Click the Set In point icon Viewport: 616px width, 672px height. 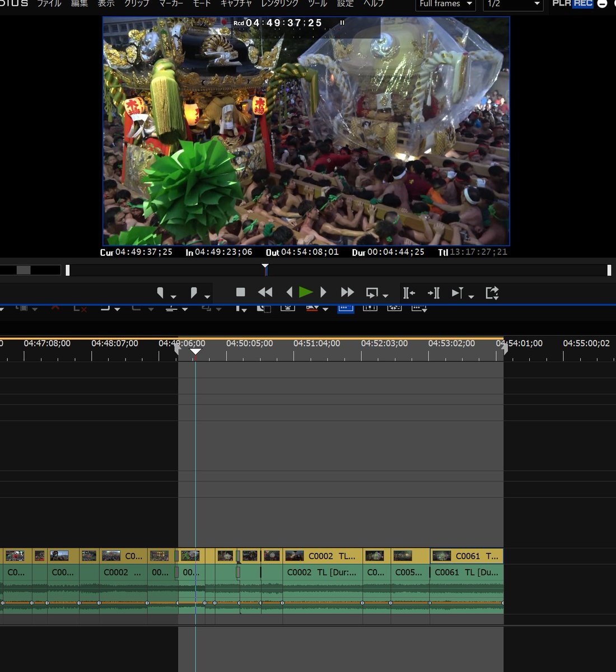(x=161, y=292)
